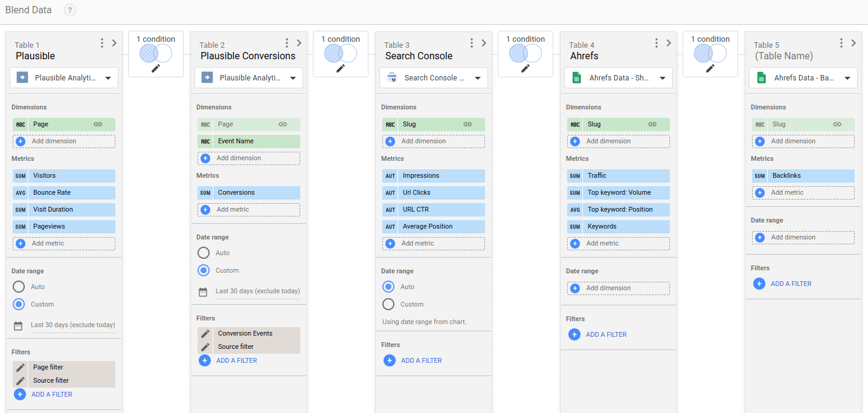868x413 pixels.
Task: Click the help question mark beside Blend Data
Action: 69,10
